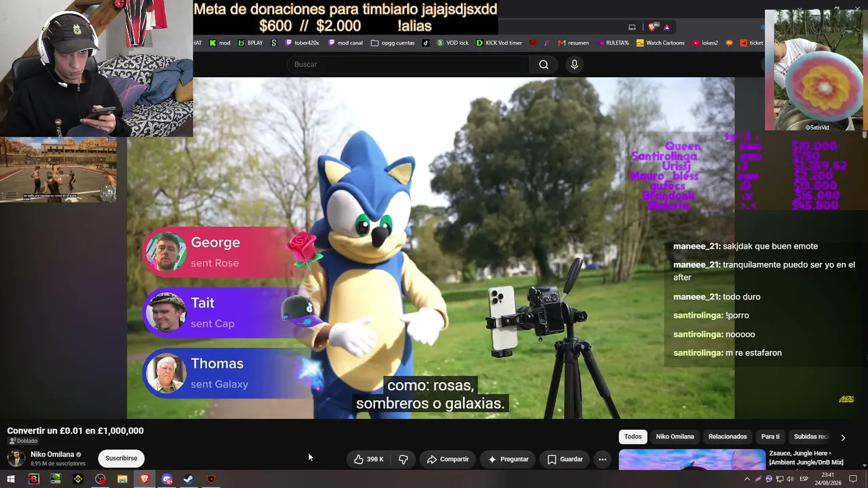Open the Windows notification center
Image resolution: width=868 pixels, height=488 pixels.
coord(853,479)
